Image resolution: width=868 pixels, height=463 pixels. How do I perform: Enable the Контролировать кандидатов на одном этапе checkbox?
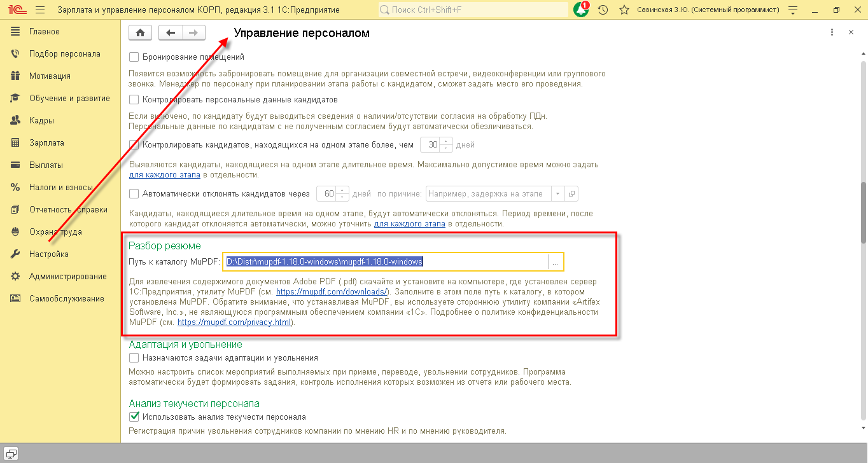click(x=134, y=145)
